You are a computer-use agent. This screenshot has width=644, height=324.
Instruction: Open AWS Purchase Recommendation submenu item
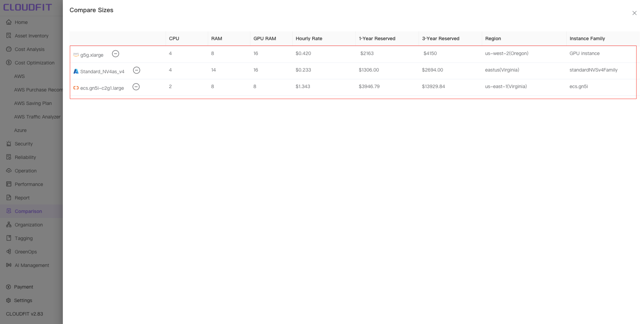click(x=39, y=90)
